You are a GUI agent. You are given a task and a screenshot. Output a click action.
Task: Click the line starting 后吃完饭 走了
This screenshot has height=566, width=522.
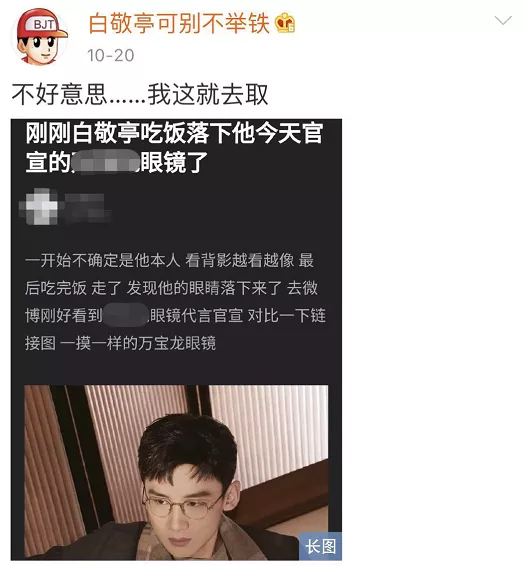pyautogui.click(x=171, y=288)
